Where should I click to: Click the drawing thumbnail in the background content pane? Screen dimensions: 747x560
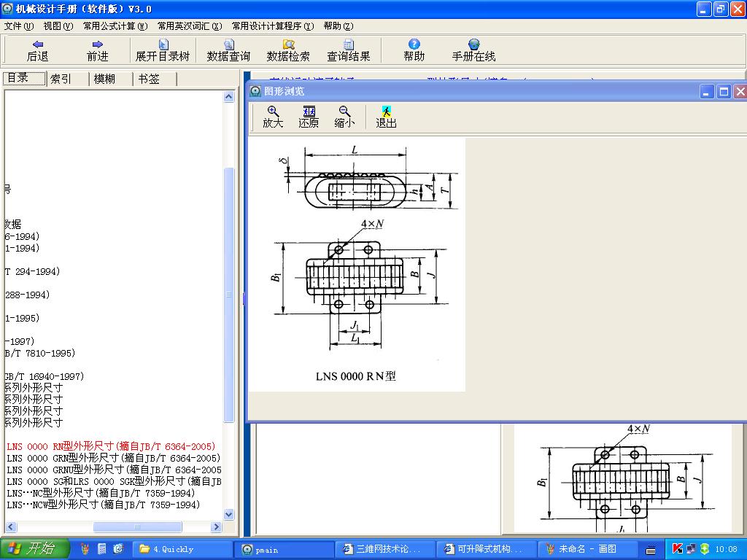click(x=623, y=478)
